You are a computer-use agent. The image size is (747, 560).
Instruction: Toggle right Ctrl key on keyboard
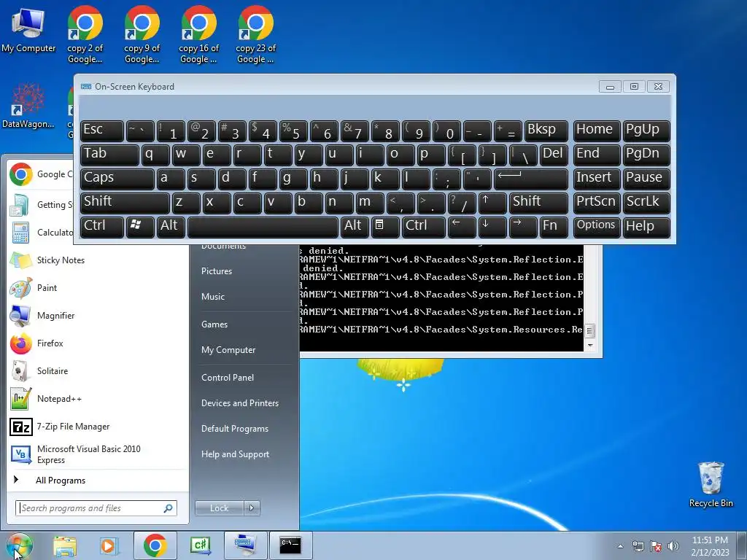click(424, 227)
